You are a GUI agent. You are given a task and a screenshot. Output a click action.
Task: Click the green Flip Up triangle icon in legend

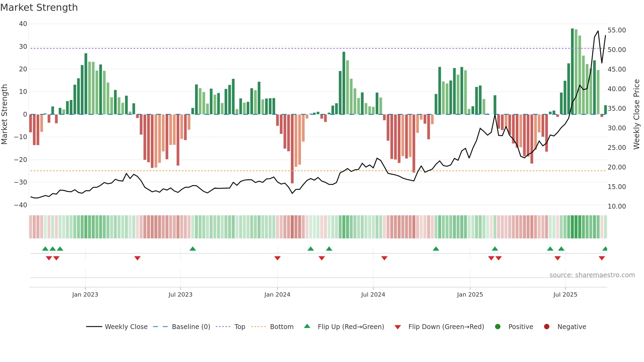coord(307,326)
